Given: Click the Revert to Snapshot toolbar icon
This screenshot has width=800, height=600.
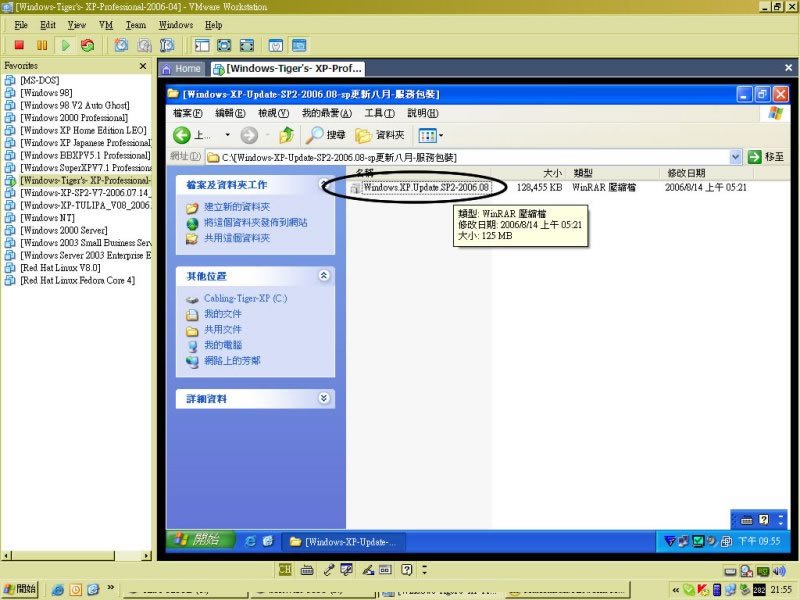Looking at the screenshot, I should click(144, 45).
